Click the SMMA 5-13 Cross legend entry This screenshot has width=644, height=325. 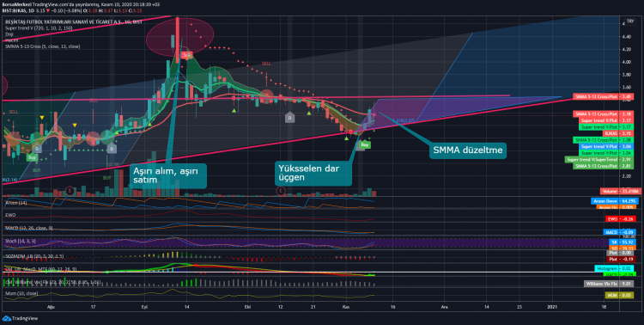42,46
